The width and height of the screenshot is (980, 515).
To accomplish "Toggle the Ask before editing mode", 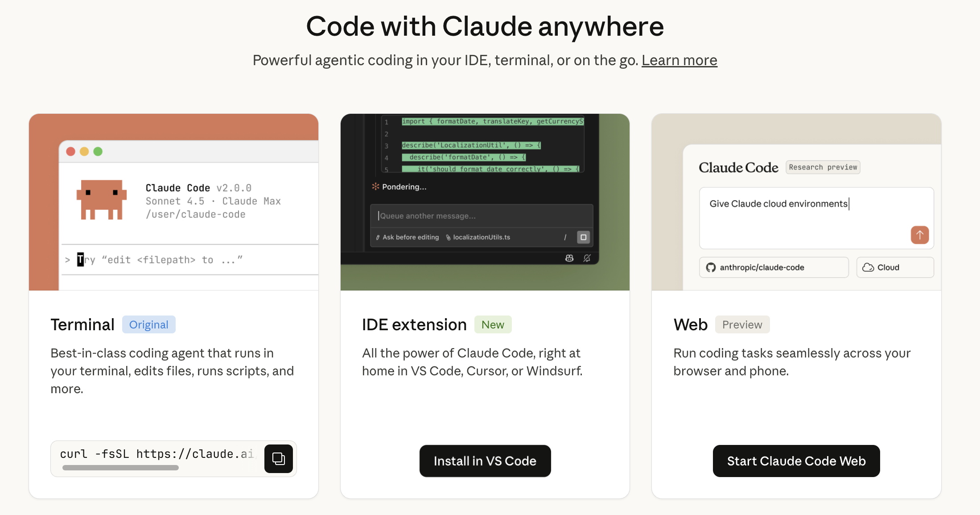I will point(408,237).
